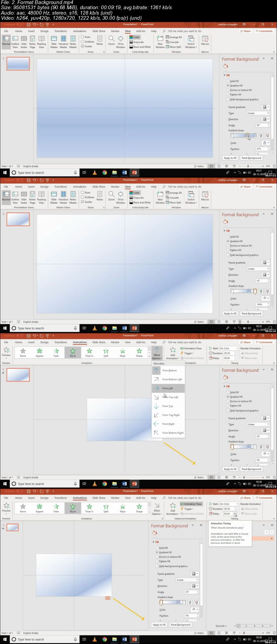This screenshot has width=277, height=644.
Task: Check Hide background graphics in the bottom frame
Action: pyautogui.click(x=157, y=566)
